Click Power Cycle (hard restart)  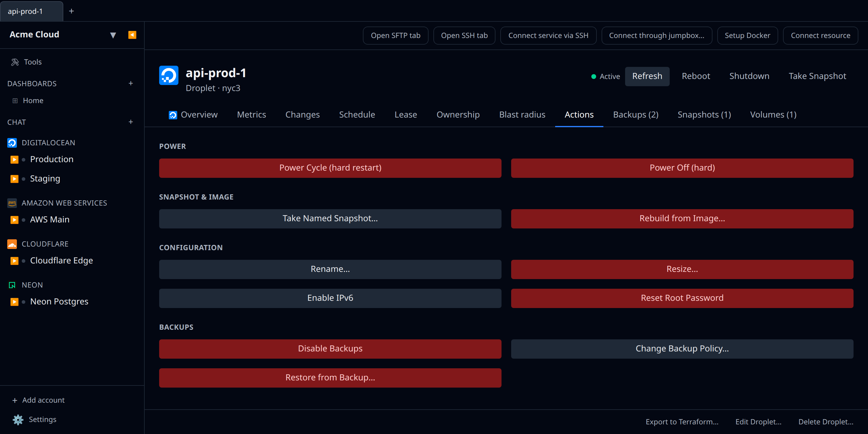[330, 168]
